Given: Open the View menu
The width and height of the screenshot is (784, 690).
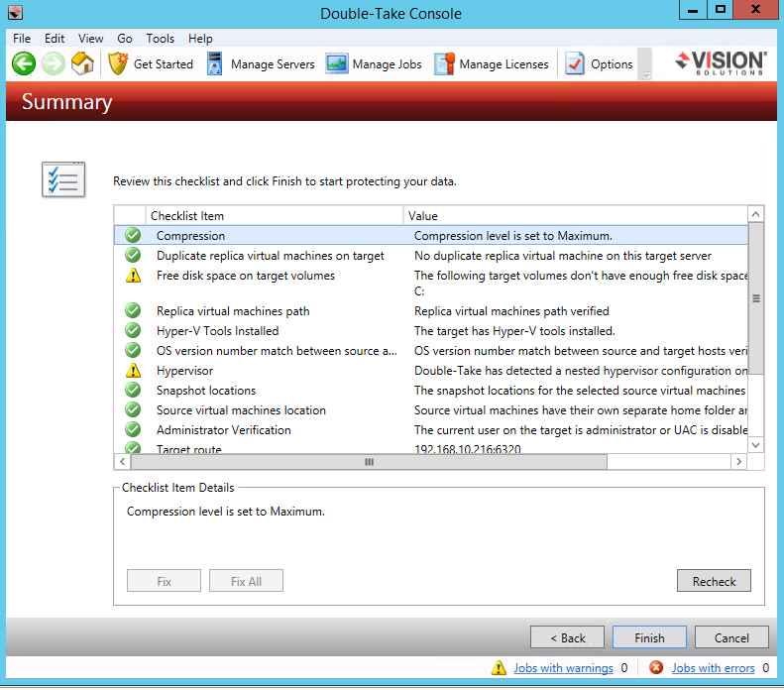Looking at the screenshot, I should click(x=90, y=39).
